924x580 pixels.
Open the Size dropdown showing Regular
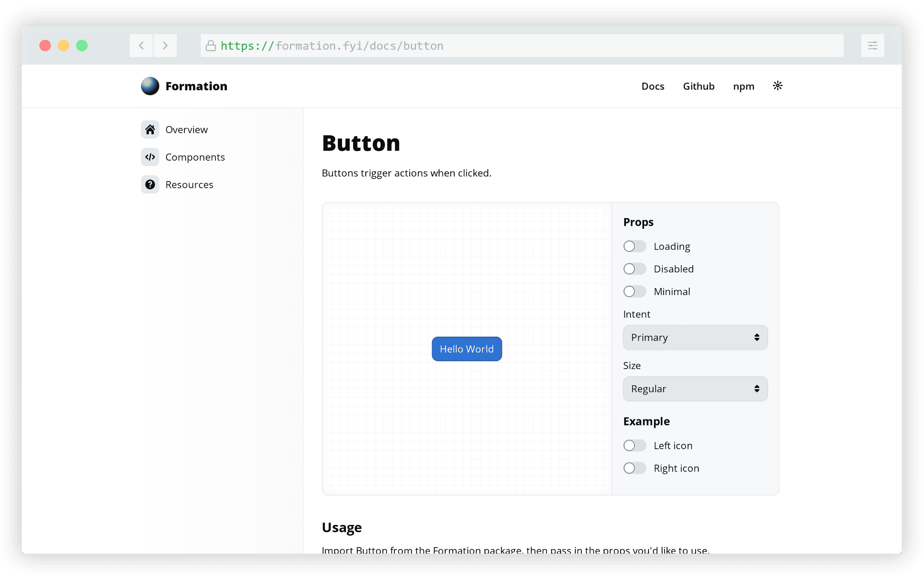coord(695,389)
